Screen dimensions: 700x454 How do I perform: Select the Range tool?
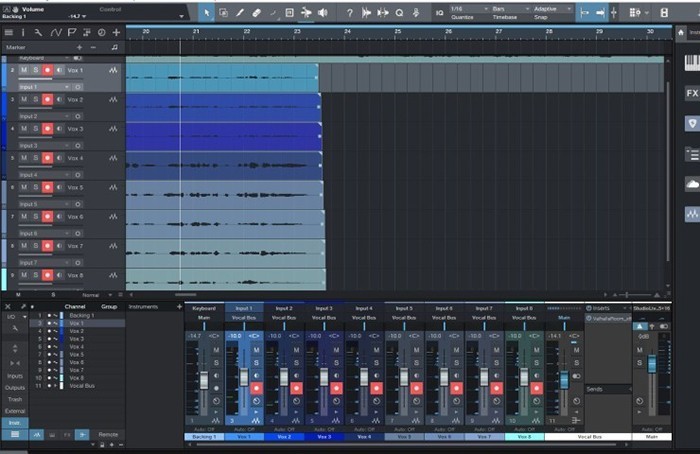[x=223, y=13]
